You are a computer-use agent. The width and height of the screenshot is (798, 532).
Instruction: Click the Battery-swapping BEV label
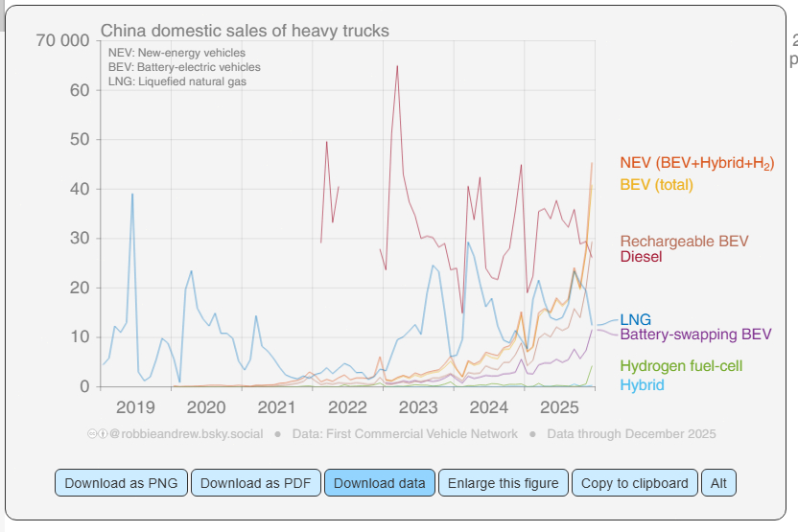coord(695,335)
